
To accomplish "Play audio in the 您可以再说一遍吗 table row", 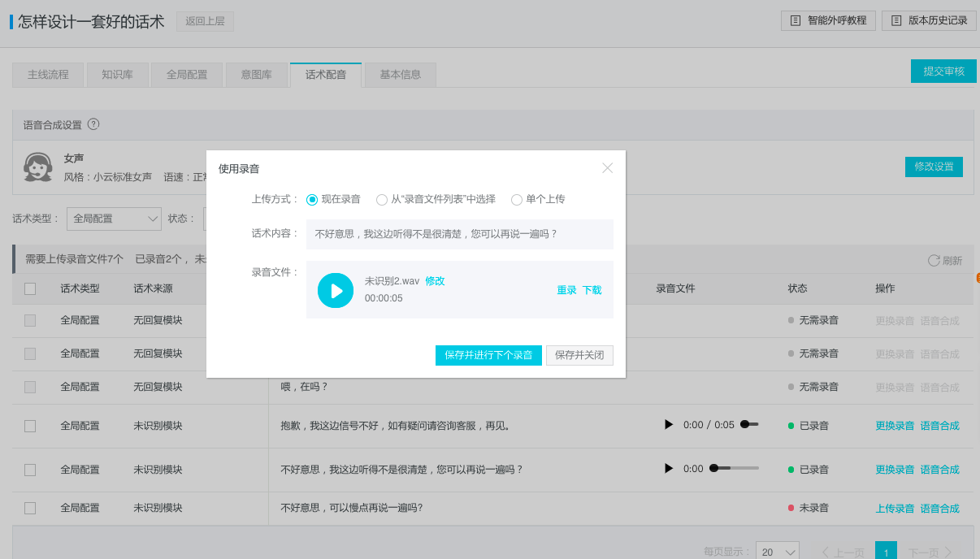I will [x=669, y=469].
